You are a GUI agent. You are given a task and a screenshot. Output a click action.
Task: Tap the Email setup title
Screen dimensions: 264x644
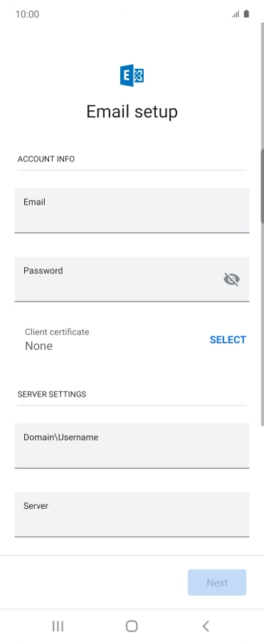tap(132, 112)
